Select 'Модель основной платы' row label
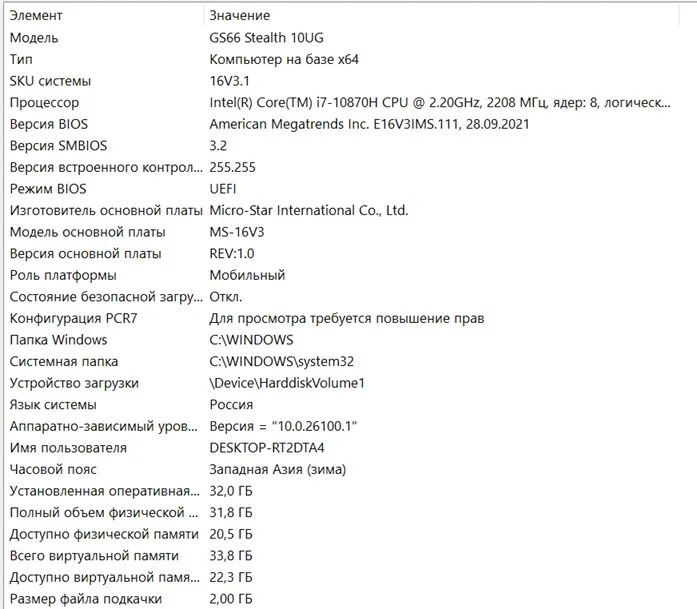The image size is (697, 609). [88, 232]
